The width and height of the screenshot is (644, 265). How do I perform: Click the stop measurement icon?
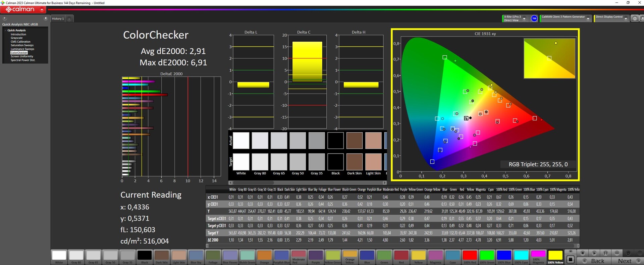tap(583, 253)
